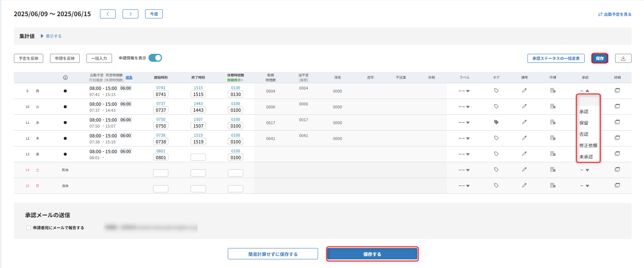
Task: Click 予定を反映 button
Action: click(29, 58)
